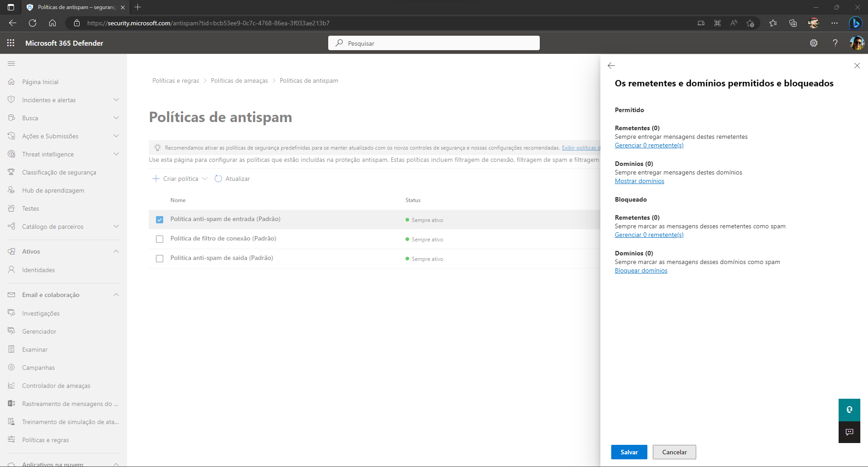The image size is (868, 467).
Task: Collapse Email e colaboração section chevron
Action: click(116, 295)
